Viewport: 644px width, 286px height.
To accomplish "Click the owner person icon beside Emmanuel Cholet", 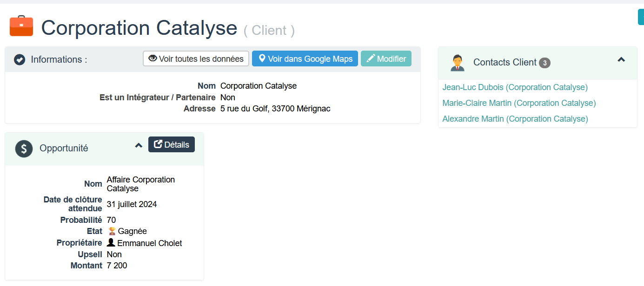I will click(111, 243).
